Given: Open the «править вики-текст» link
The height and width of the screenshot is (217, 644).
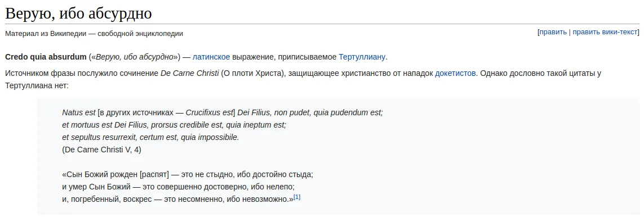Looking at the screenshot, I should [x=605, y=33].
